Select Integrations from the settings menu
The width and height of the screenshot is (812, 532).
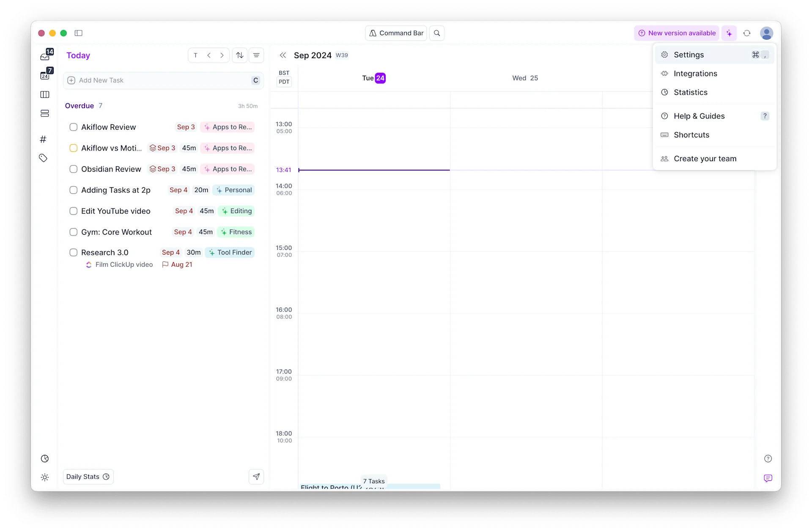695,73
